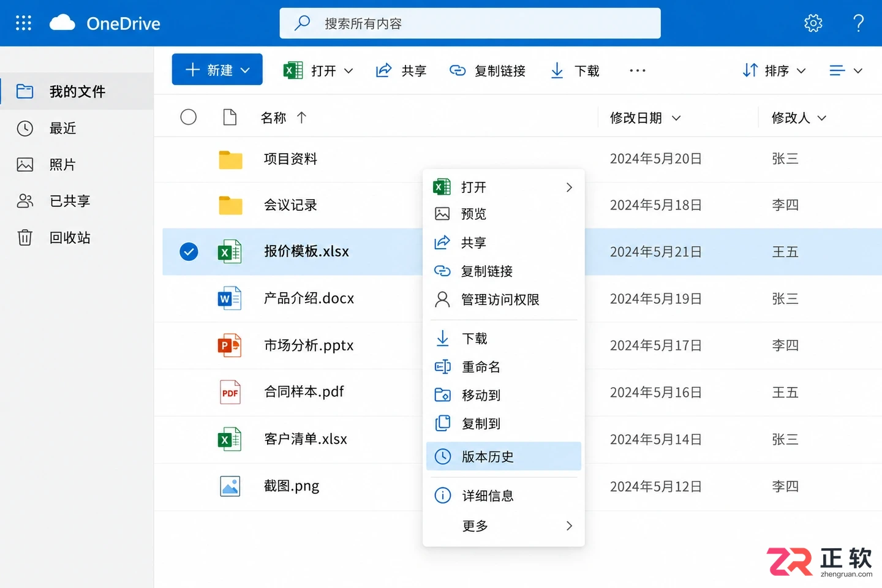Click the date 2024年5月12日
Screen dimensions: 882x588
655,487
